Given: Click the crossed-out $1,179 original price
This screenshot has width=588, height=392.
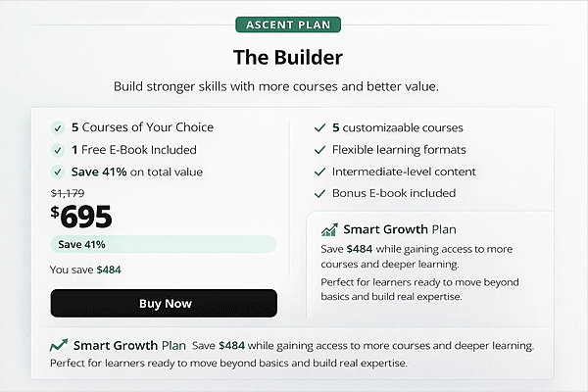Looking at the screenshot, I should coord(68,194).
